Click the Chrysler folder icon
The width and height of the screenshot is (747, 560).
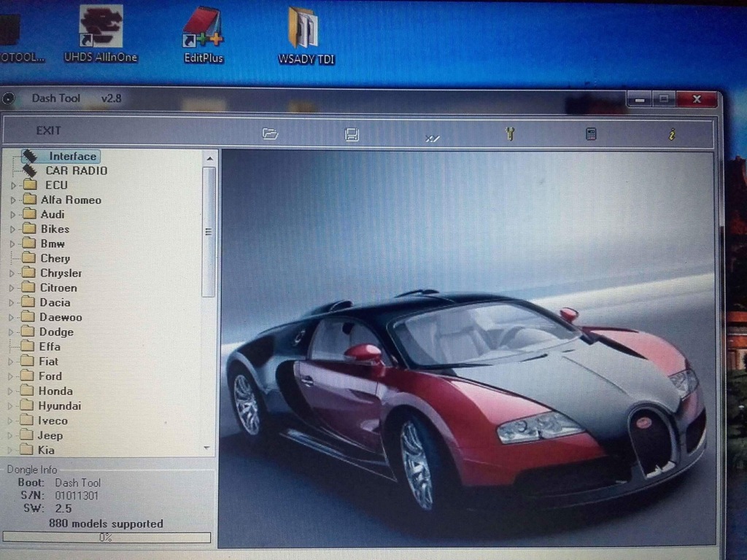point(28,273)
